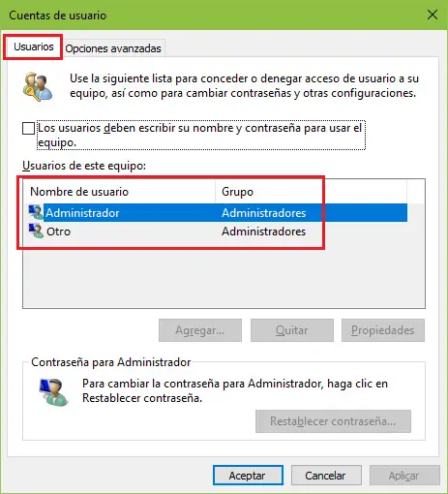The image size is (448, 494).
Task: Select the Administrador user row
Action: pos(218,212)
